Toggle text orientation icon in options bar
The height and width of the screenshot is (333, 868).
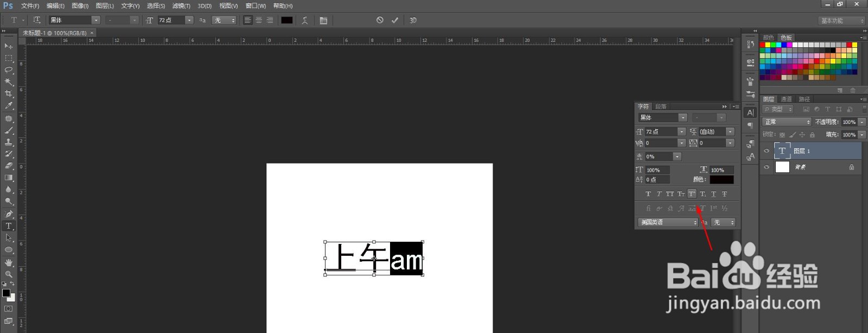point(37,20)
